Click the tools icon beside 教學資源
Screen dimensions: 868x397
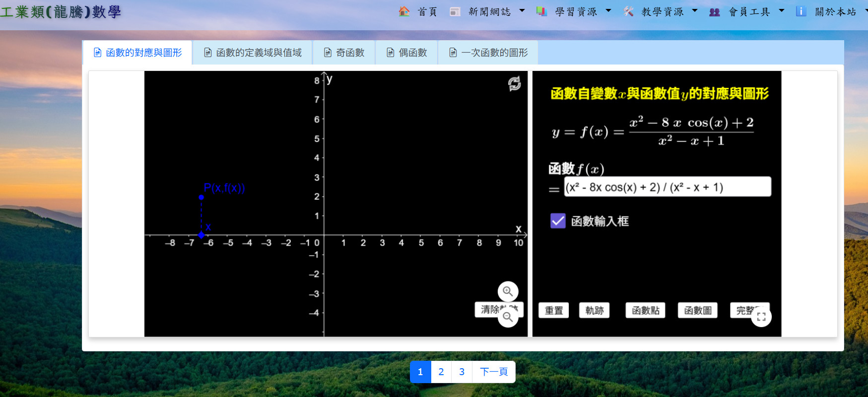tap(628, 11)
